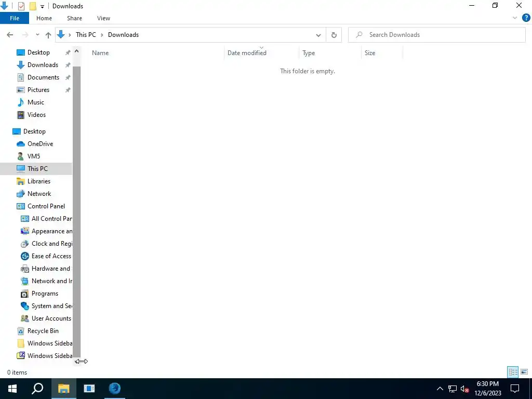Go back with the Back arrow
The width and height of the screenshot is (532, 399).
pyautogui.click(x=10, y=35)
